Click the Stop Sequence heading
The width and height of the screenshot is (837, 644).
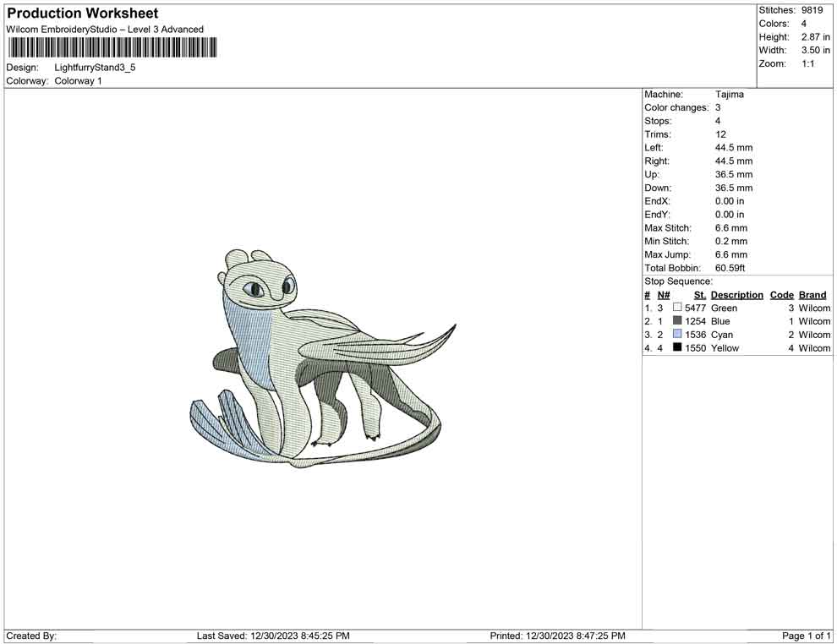[x=678, y=281]
